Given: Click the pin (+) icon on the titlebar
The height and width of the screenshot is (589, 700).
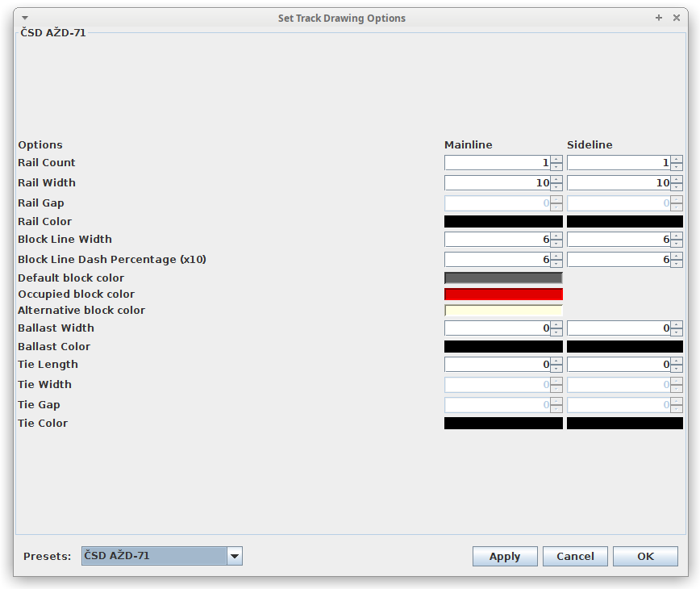Looking at the screenshot, I should coord(660,17).
